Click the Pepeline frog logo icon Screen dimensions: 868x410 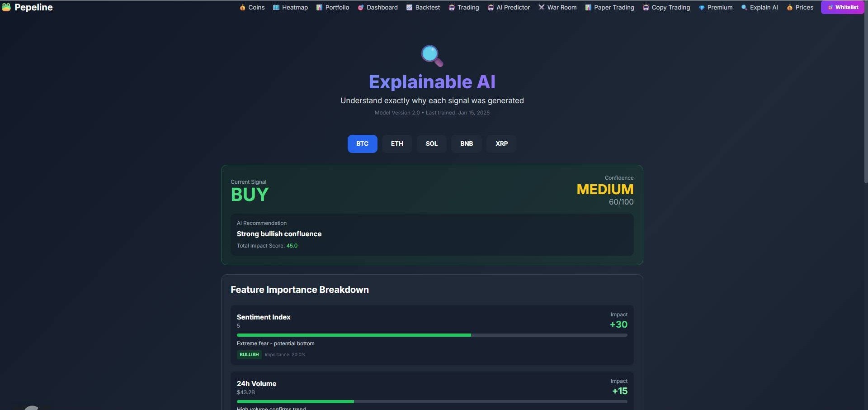tap(6, 7)
